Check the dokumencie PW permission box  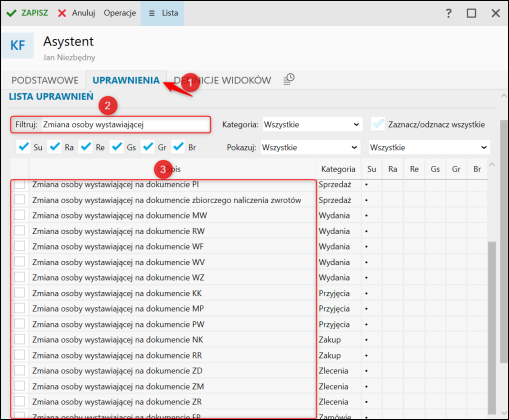pos(20,324)
